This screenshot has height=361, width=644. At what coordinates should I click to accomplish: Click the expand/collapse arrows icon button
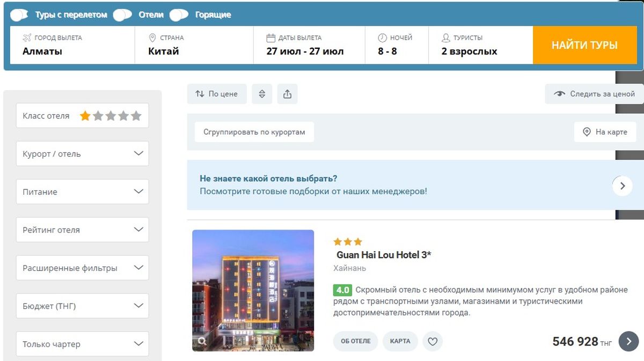click(262, 94)
